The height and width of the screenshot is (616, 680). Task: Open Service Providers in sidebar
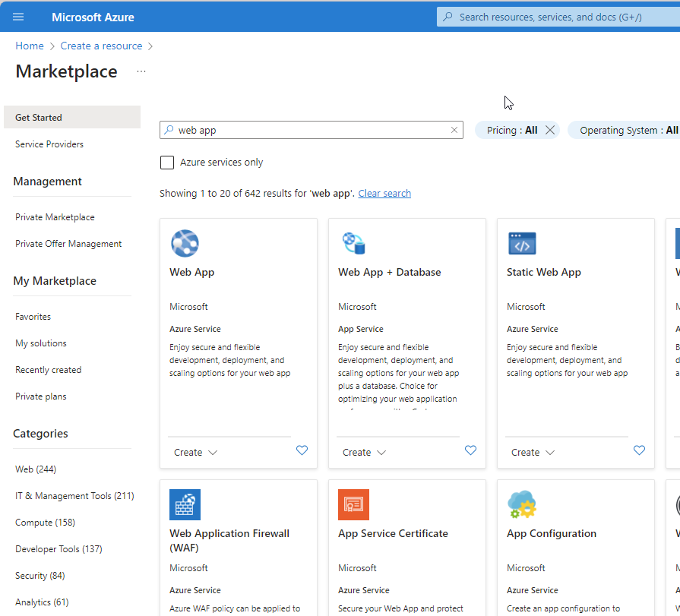coord(49,144)
